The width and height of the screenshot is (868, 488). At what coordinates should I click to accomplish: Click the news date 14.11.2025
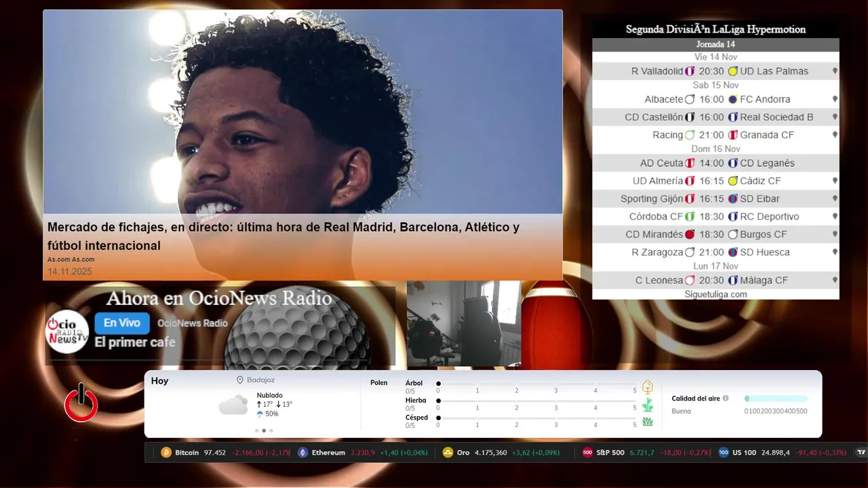[70, 272]
